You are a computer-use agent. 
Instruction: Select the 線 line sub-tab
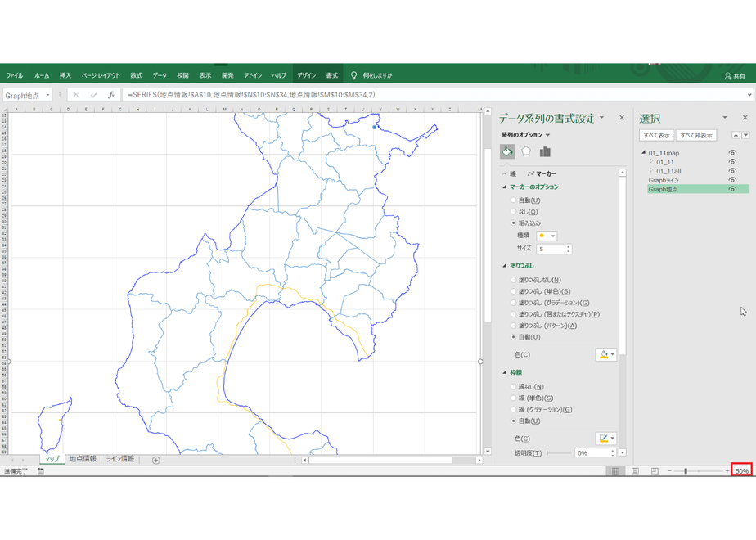tap(509, 173)
